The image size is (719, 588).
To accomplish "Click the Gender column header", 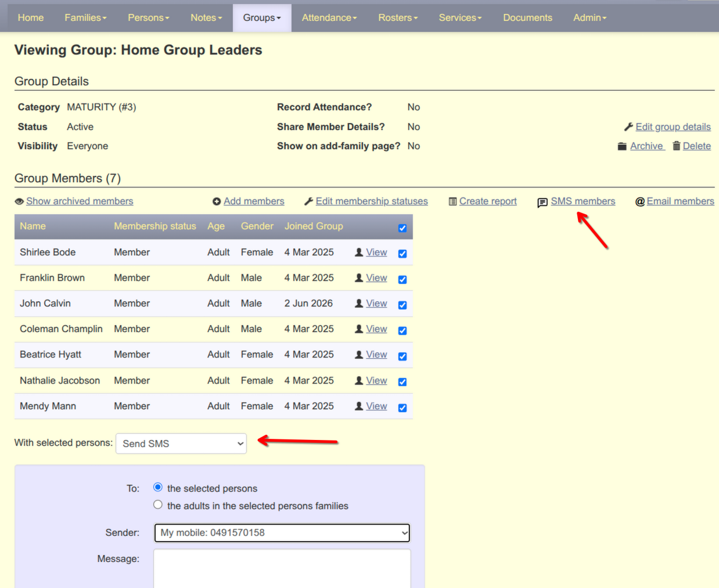I will pos(257,226).
